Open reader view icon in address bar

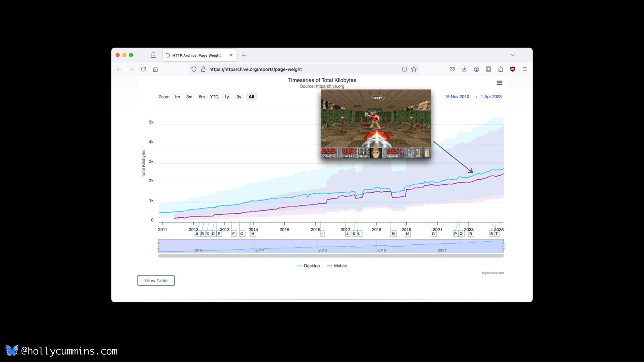click(404, 69)
